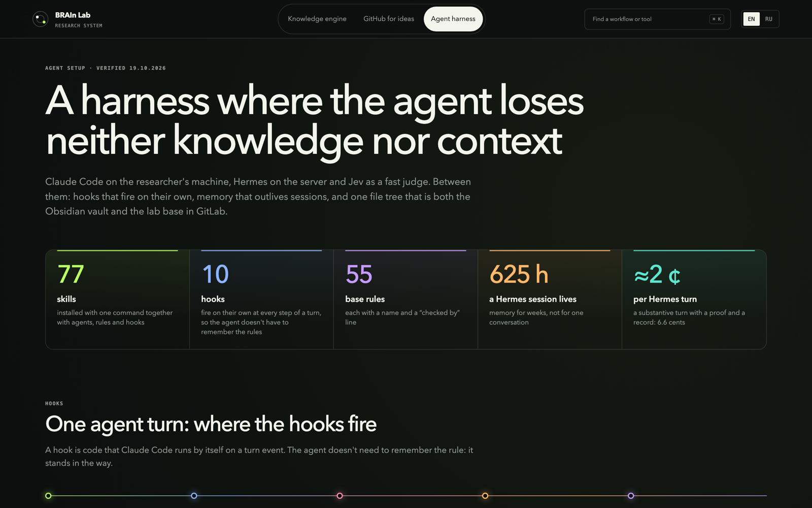Click the "RESEARCH SYSTEM" subtitle under the title
The width and height of the screenshot is (812, 508).
(x=79, y=25)
